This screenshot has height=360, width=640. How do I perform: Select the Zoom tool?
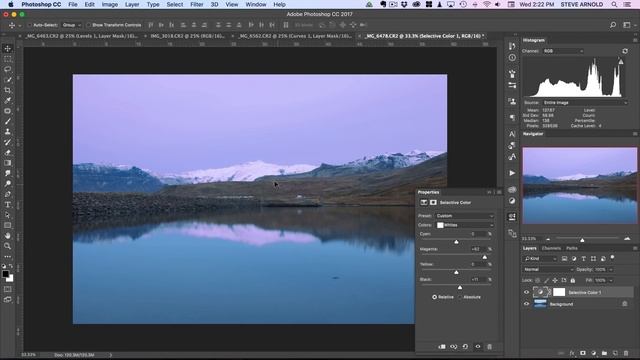7,246
